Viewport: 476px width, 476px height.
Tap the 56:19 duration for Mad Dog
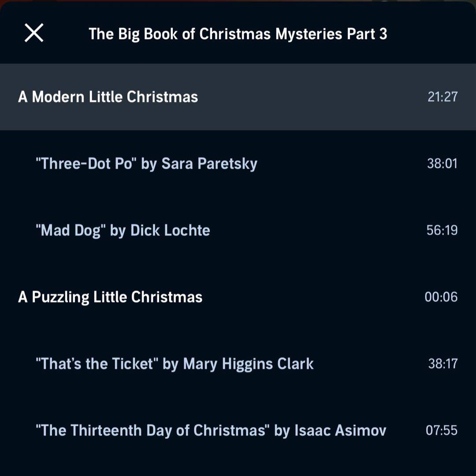[442, 231]
